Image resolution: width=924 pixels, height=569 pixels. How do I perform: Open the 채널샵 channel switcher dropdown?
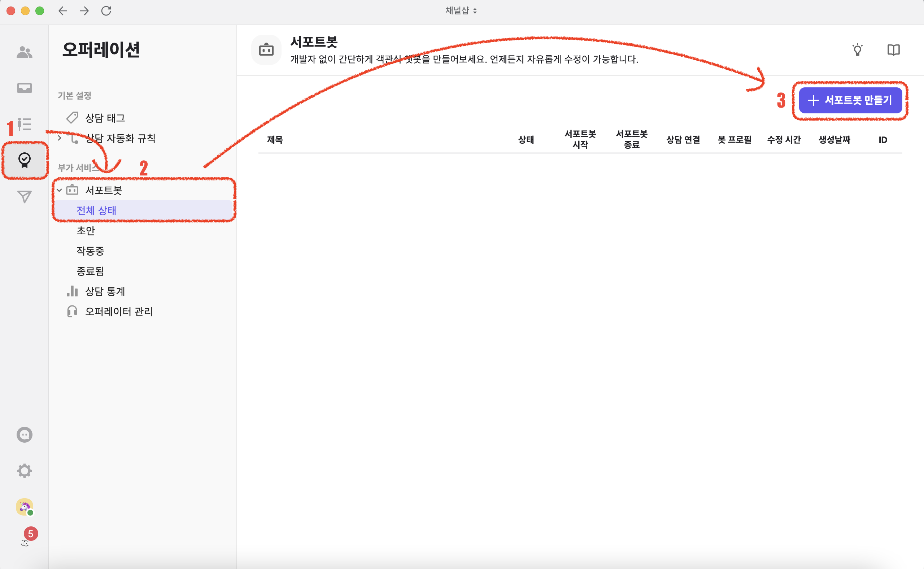pos(461,10)
